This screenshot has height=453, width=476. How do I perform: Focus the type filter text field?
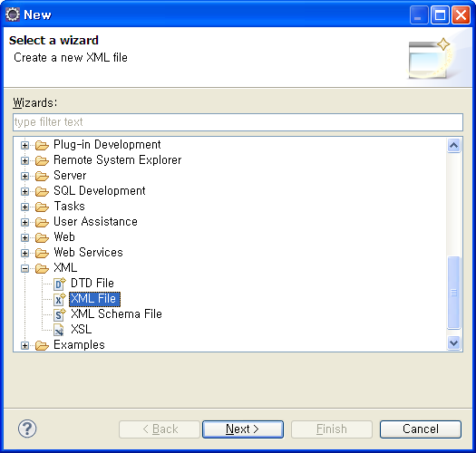pyautogui.click(x=238, y=122)
